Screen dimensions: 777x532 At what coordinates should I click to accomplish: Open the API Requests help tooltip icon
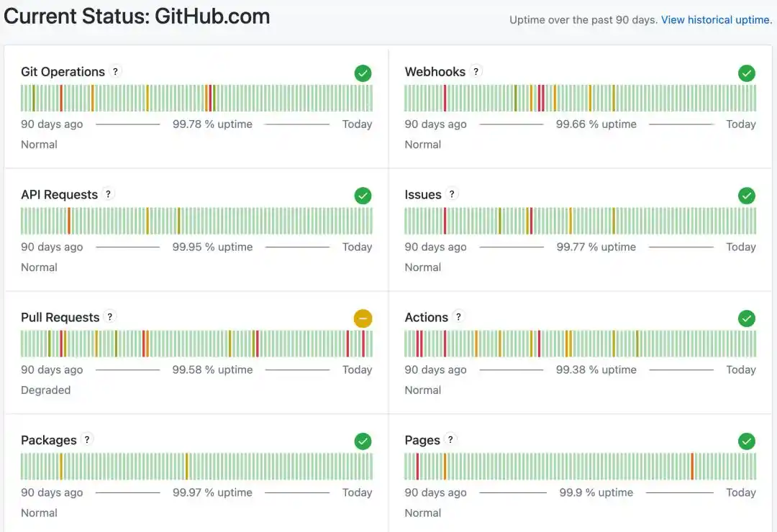(108, 194)
